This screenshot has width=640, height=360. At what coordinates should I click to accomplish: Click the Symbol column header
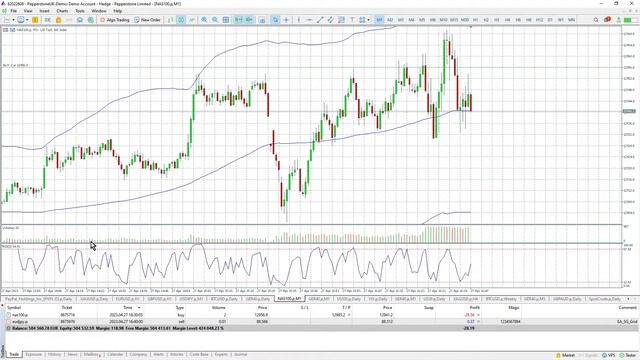tap(14, 307)
